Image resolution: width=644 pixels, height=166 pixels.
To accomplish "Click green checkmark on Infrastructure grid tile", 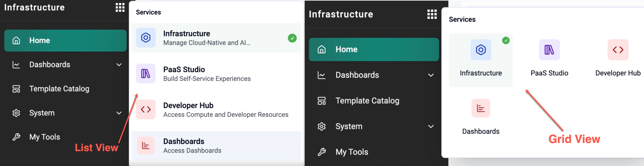I will coord(506,41).
